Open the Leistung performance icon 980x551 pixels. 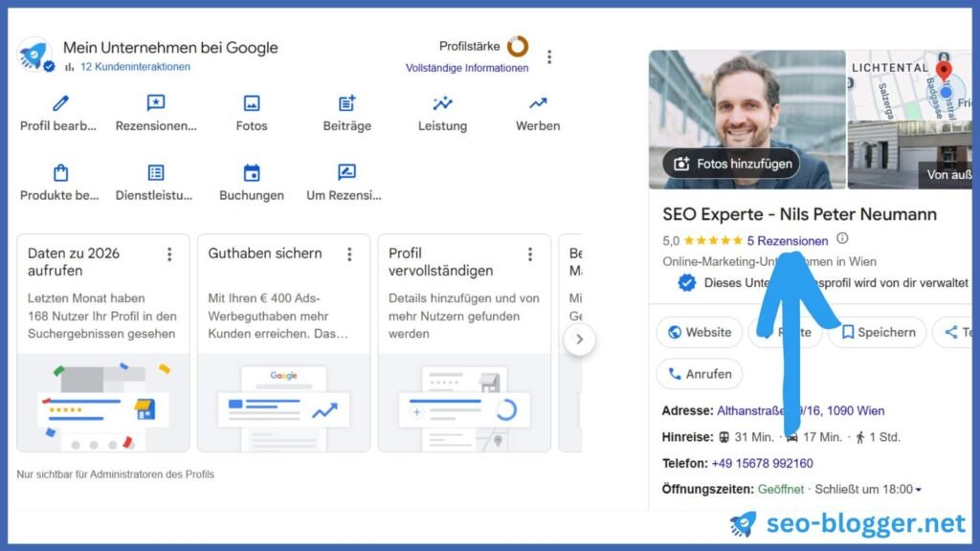[x=442, y=103]
